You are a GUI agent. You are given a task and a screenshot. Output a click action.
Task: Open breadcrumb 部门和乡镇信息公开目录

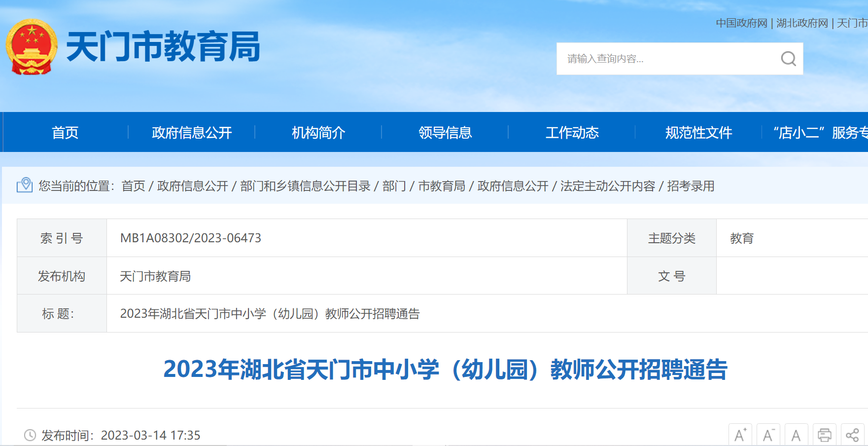[306, 186]
